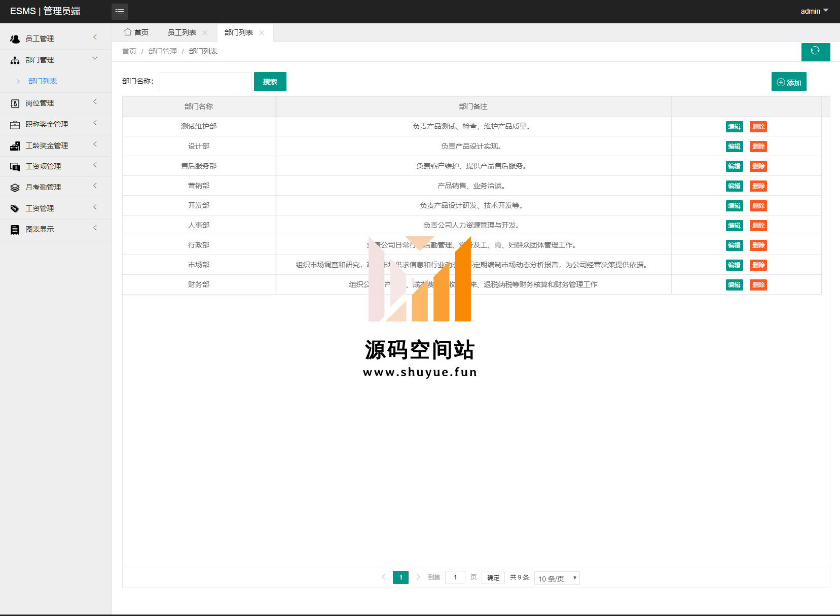Expand the 岗位管理 menu chevron
840x616 pixels.
point(95,102)
